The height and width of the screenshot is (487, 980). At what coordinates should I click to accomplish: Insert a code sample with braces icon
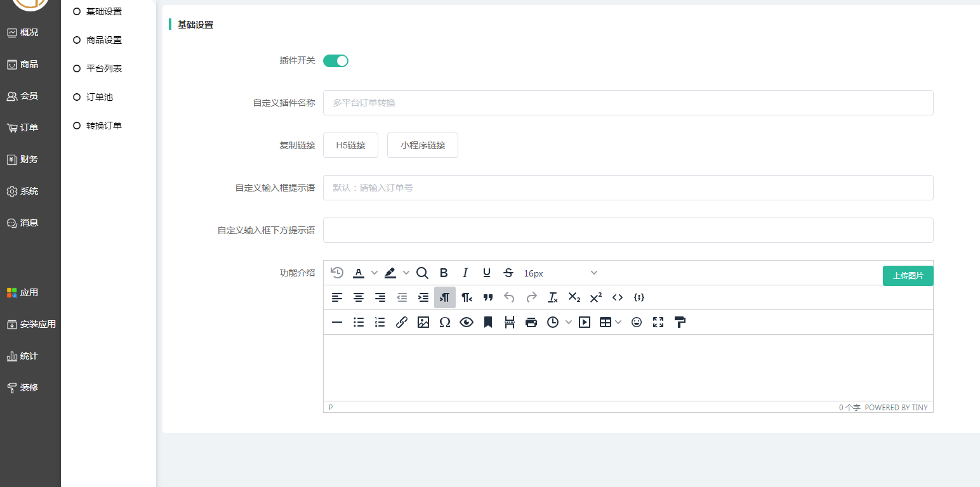[x=639, y=297]
